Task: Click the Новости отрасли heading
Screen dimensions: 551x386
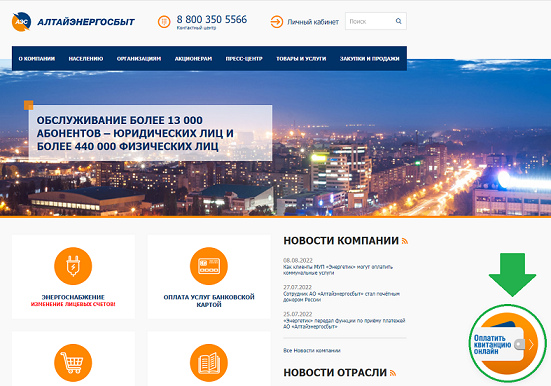Action: (335, 373)
